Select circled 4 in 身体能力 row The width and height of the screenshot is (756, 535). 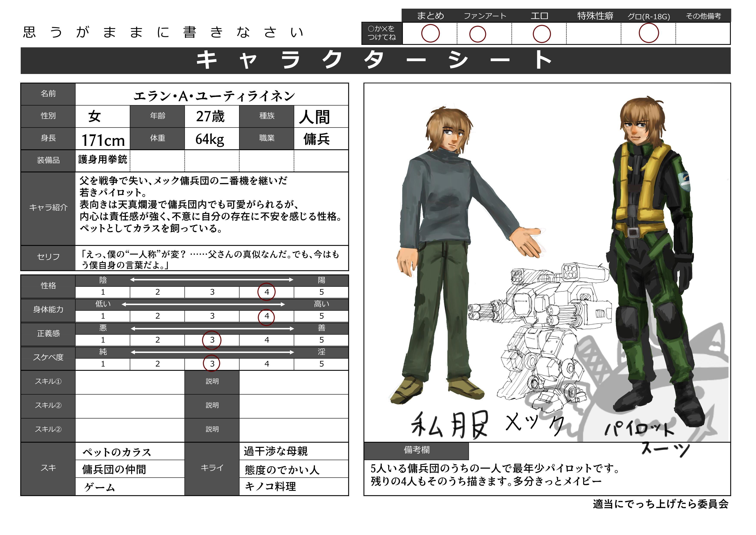coord(266,316)
